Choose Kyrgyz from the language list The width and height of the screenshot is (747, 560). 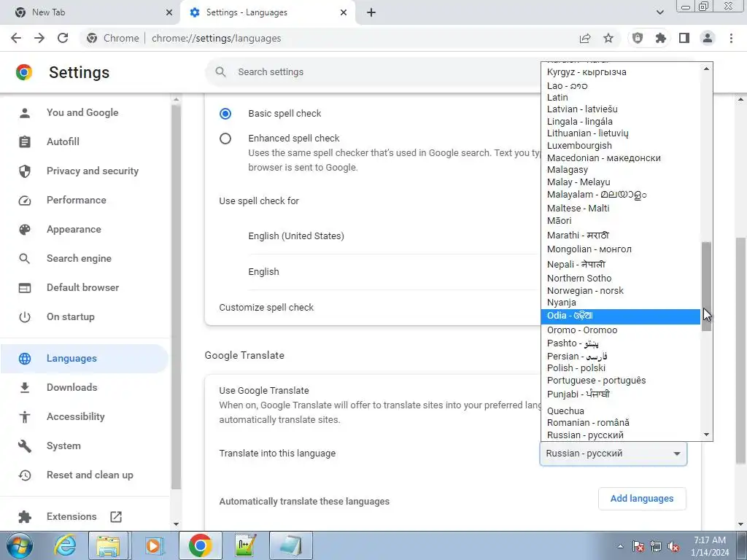coord(620,72)
